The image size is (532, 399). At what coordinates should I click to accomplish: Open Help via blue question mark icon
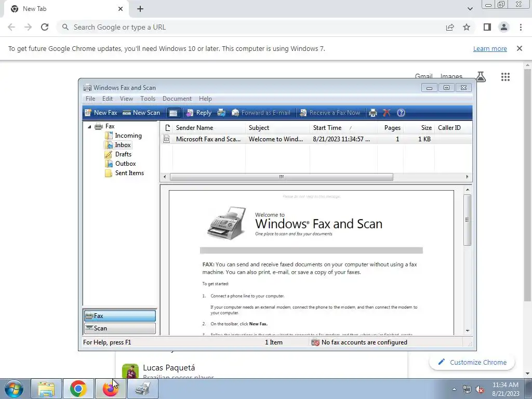401,113
